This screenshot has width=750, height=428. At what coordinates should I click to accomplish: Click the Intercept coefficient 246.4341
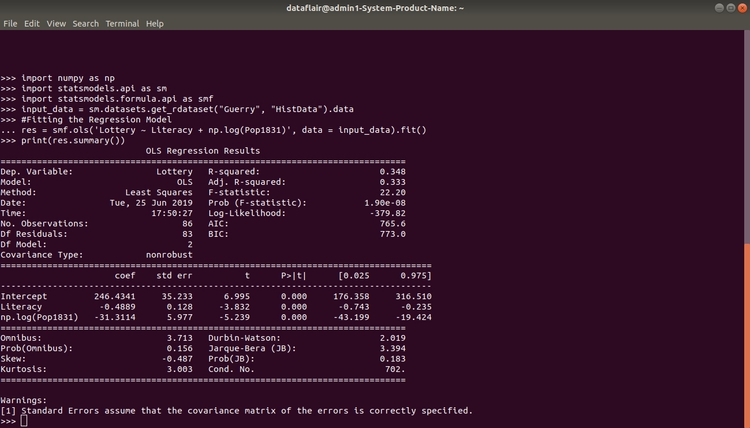[x=114, y=296]
